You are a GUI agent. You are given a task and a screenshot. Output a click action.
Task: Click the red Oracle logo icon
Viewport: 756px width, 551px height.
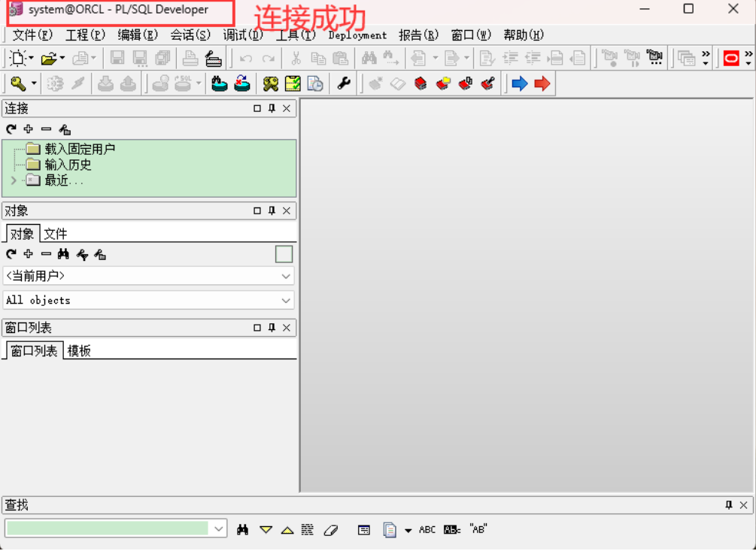[x=730, y=58]
